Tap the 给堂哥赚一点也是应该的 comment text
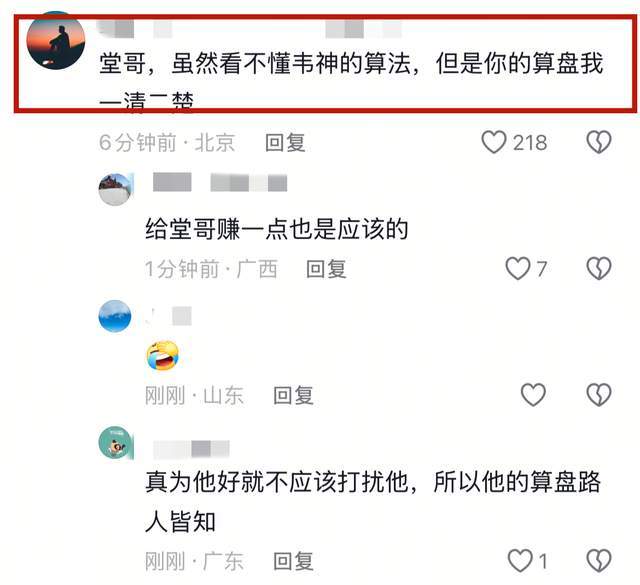Screen dimensions: 640x585 click(x=277, y=229)
